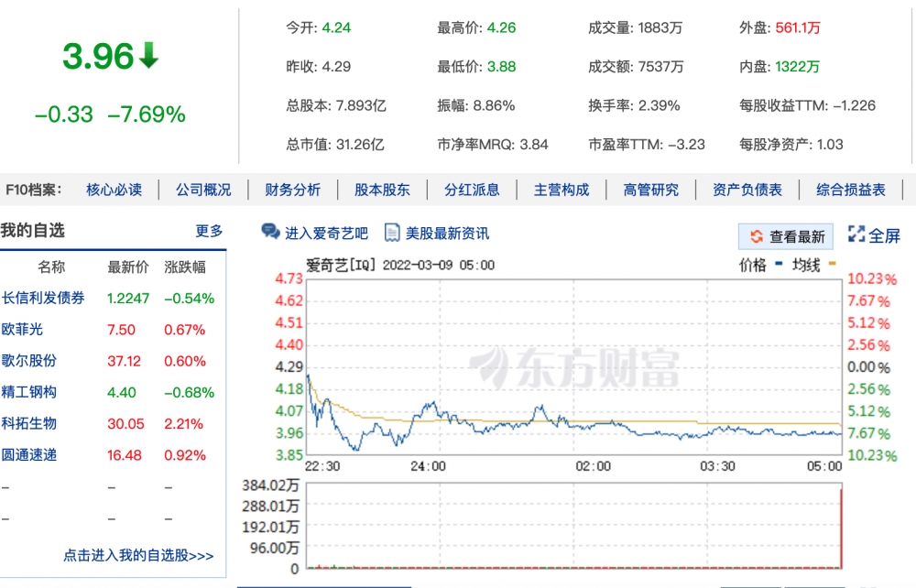Viewport: 916px width, 588px height.
Task: Click the 最新价 column header
Action: [x=128, y=267]
